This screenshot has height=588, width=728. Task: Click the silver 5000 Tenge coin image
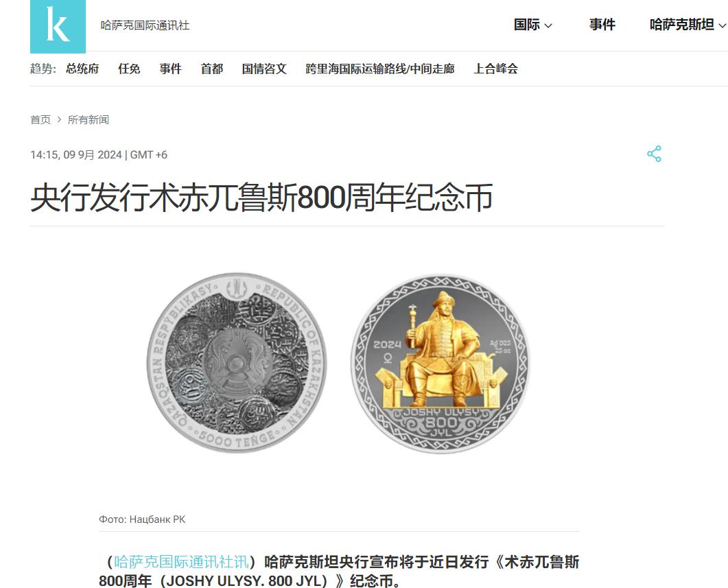coord(237,362)
